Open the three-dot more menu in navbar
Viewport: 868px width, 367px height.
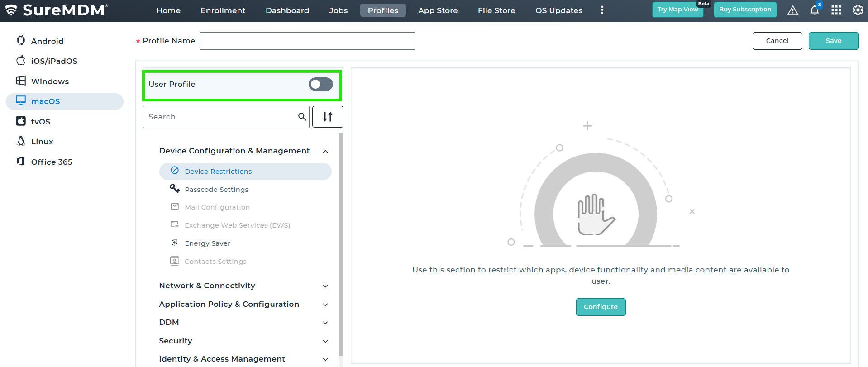coord(602,10)
